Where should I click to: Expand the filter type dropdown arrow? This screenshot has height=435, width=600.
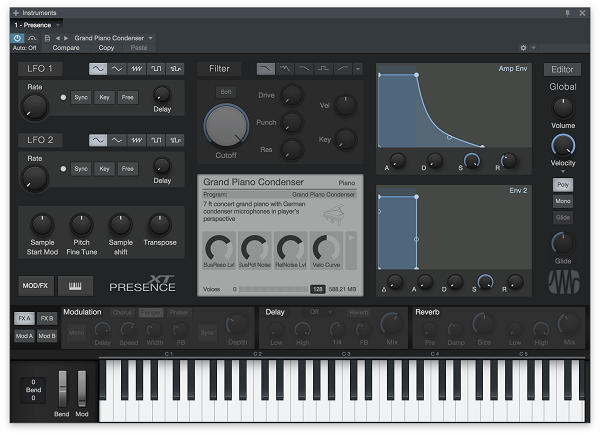(358, 69)
